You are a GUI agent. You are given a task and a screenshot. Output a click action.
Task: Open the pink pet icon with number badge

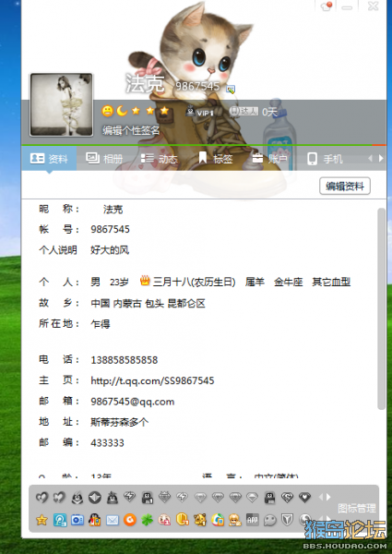pyautogui.click(x=165, y=520)
